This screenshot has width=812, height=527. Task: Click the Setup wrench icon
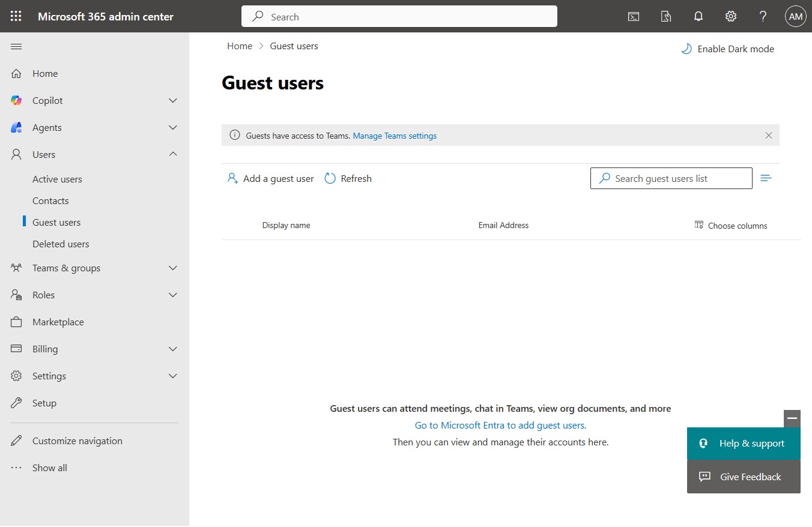[x=16, y=403]
